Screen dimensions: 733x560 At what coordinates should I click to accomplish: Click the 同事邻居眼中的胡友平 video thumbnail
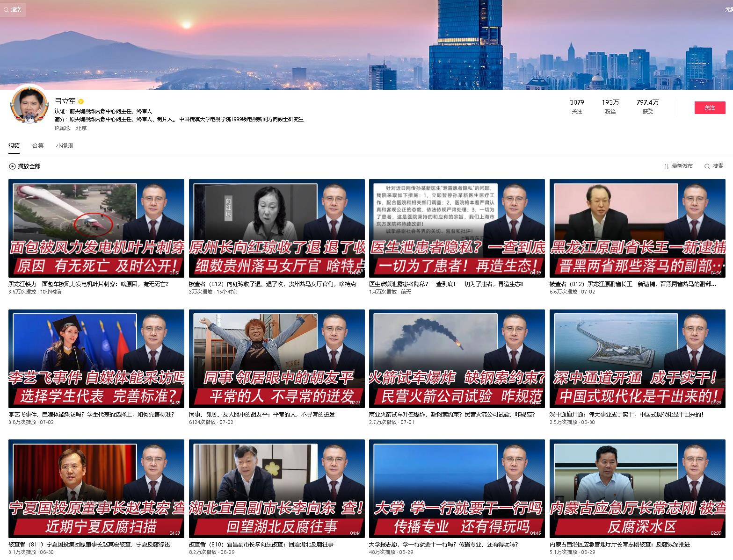coord(276,359)
